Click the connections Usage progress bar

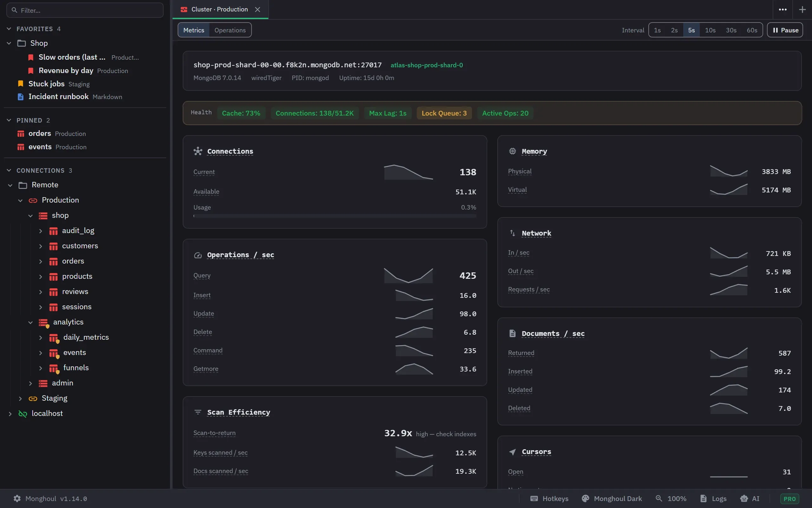pos(335,216)
